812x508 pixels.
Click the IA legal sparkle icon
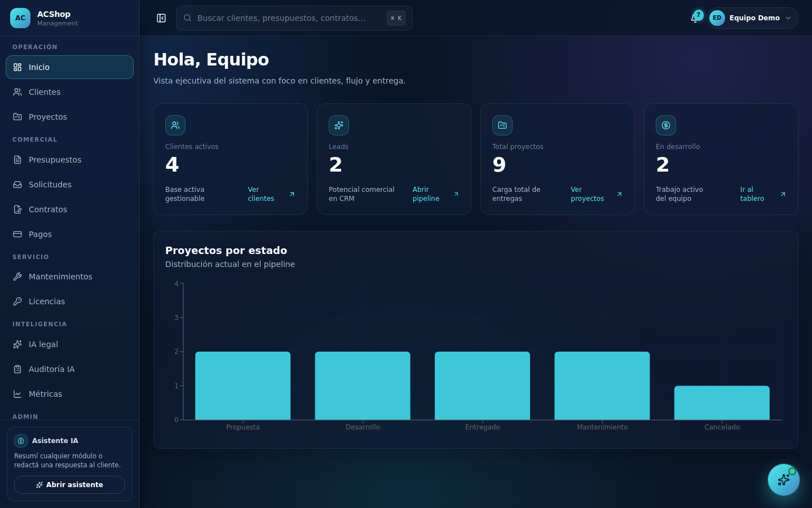point(17,344)
